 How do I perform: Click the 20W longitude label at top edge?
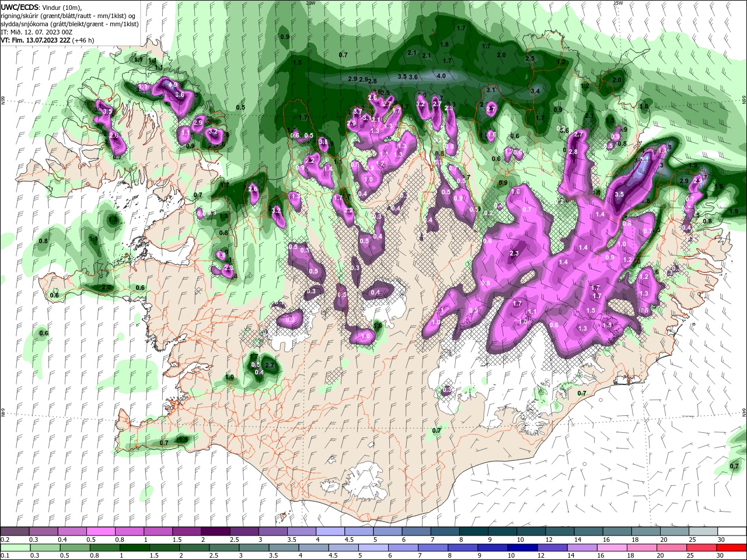click(310, 3)
